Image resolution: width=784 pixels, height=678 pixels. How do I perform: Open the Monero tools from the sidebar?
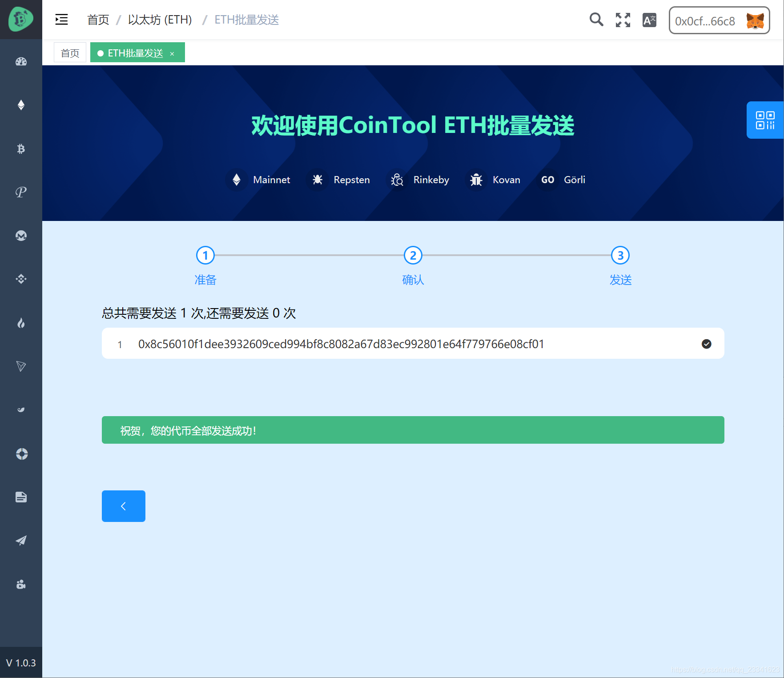coord(21,236)
